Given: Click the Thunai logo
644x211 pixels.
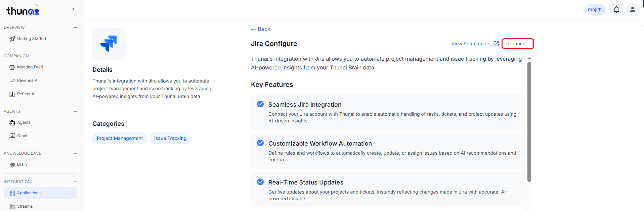Looking at the screenshot, I should 23,11.
